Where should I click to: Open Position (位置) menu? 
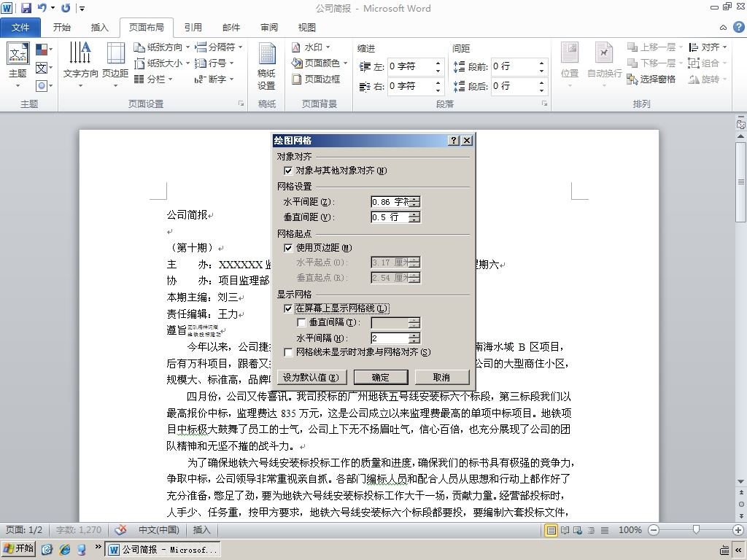coord(570,66)
